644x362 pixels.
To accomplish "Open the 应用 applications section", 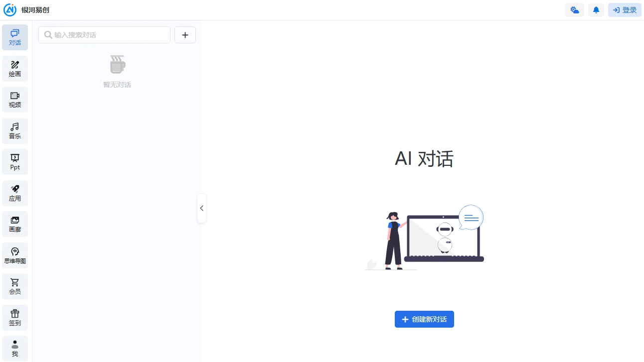I will (15, 193).
